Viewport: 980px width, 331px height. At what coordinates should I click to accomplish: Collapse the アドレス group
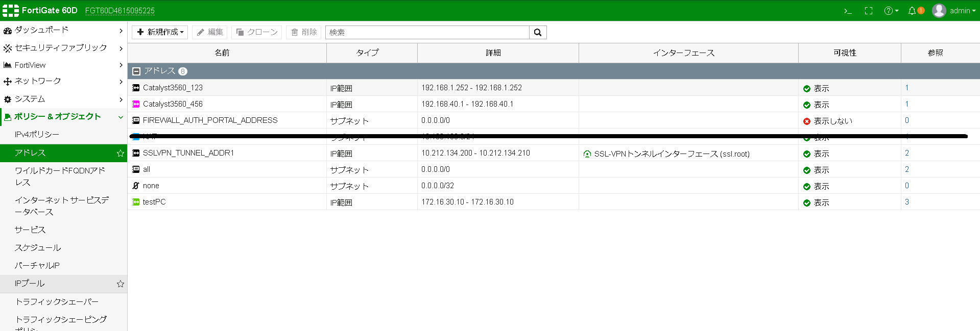[x=136, y=71]
